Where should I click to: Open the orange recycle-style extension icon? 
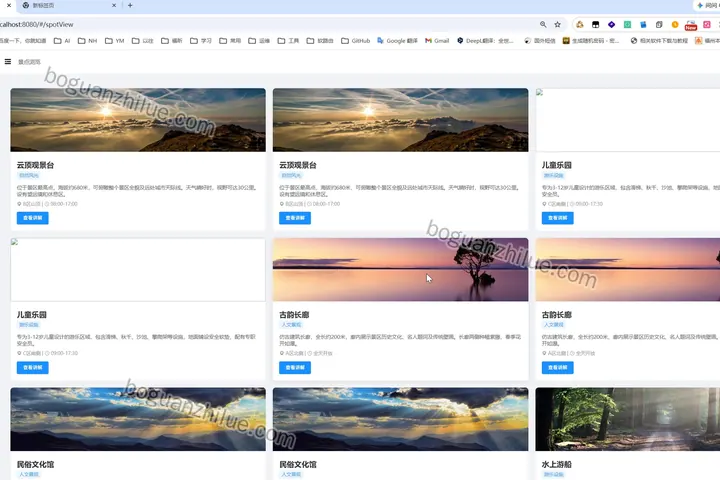pyautogui.click(x=580, y=24)
